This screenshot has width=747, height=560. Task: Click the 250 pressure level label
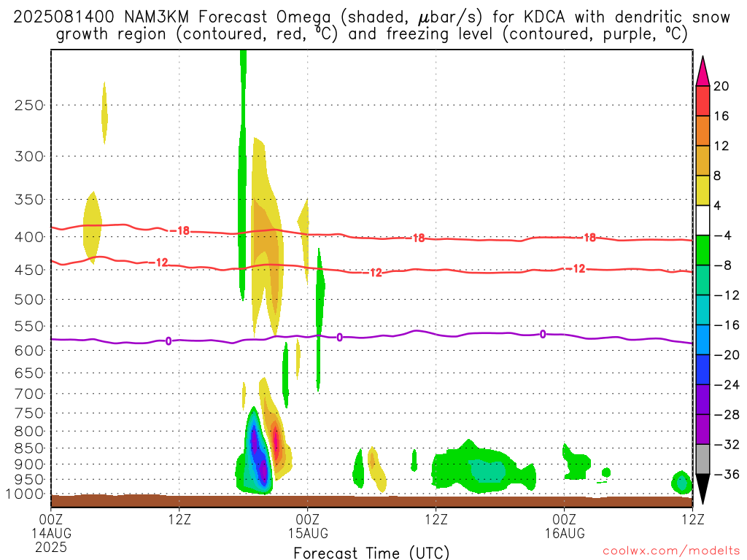29,105
